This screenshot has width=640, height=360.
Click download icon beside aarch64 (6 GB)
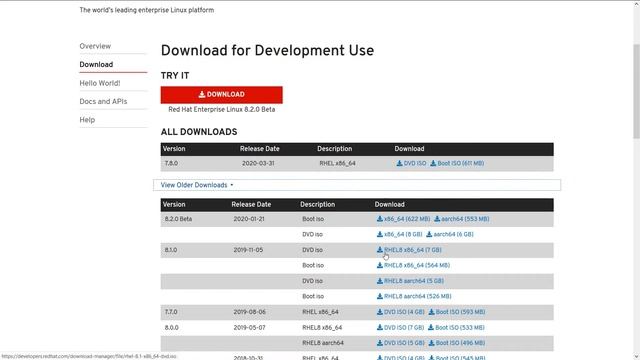click(x=429, y=234)
